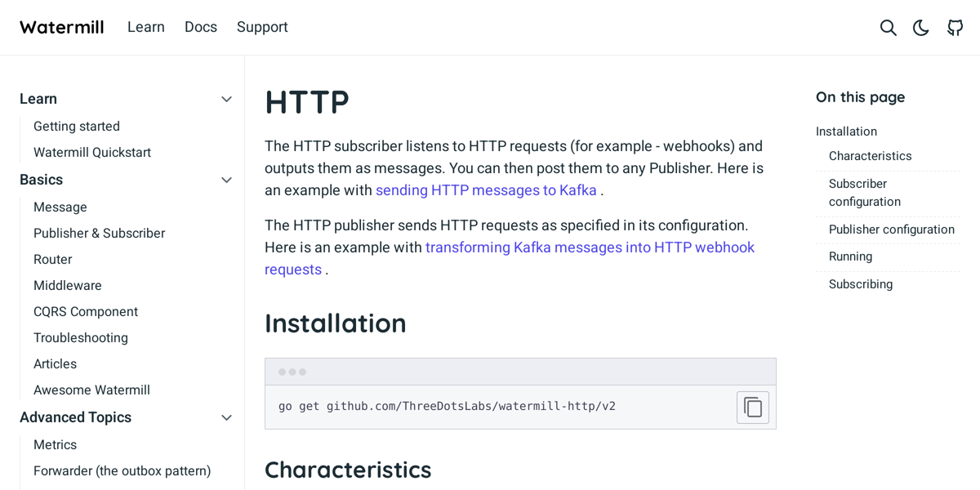Toggle dark mode with the moon icon
This screenshot has height=490, width=980.
click(921, 27)
